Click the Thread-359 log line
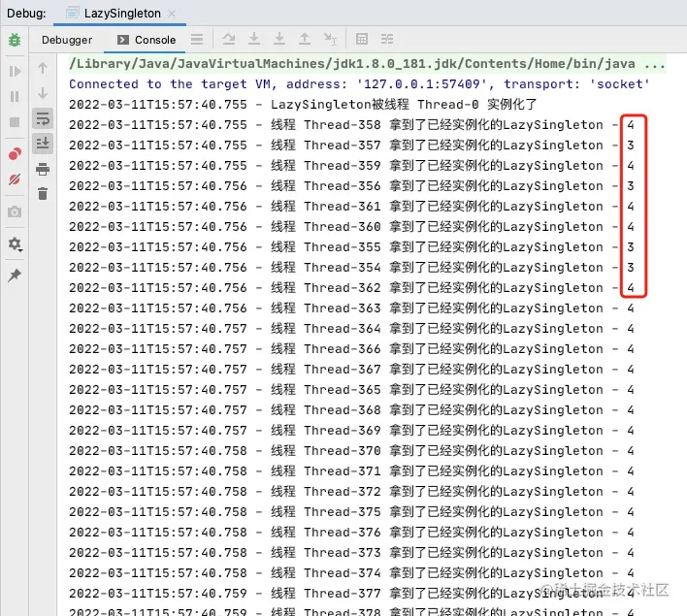Screen dimensions: 687x616 tap(352, 166)
